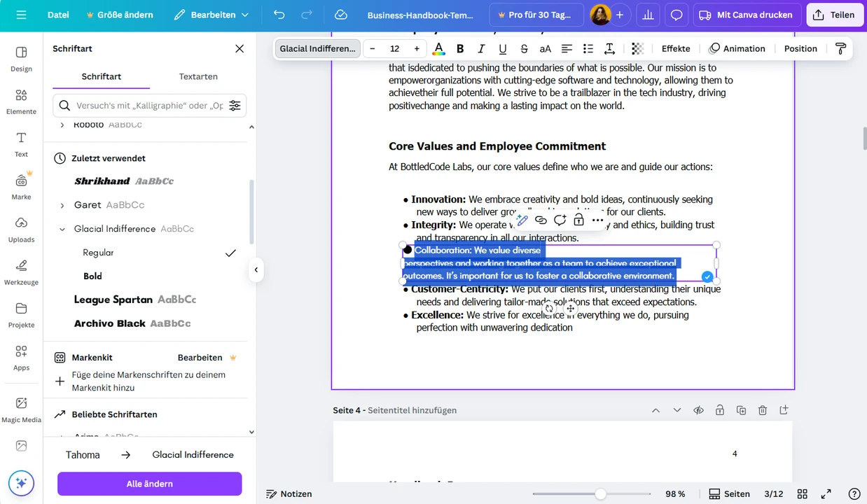Click the copy style paint roller
867x504 pixels.
pos(840,48)
